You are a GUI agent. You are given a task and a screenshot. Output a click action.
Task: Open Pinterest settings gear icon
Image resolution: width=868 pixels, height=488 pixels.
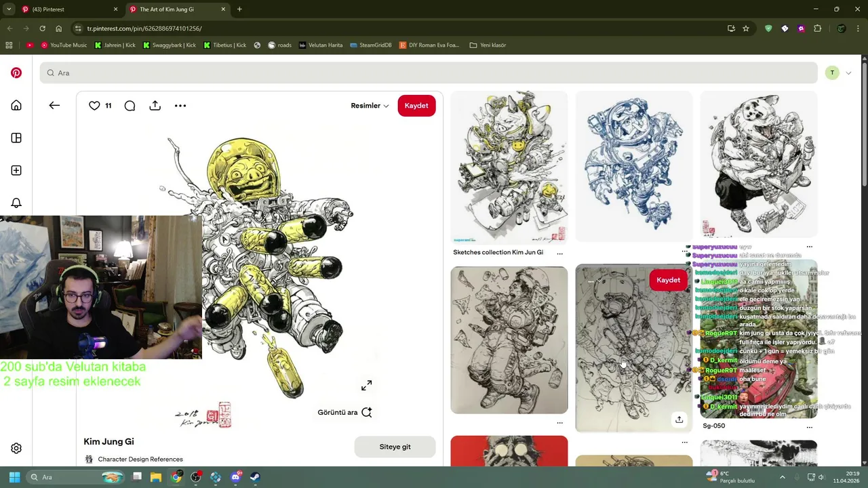pos(16,448)
